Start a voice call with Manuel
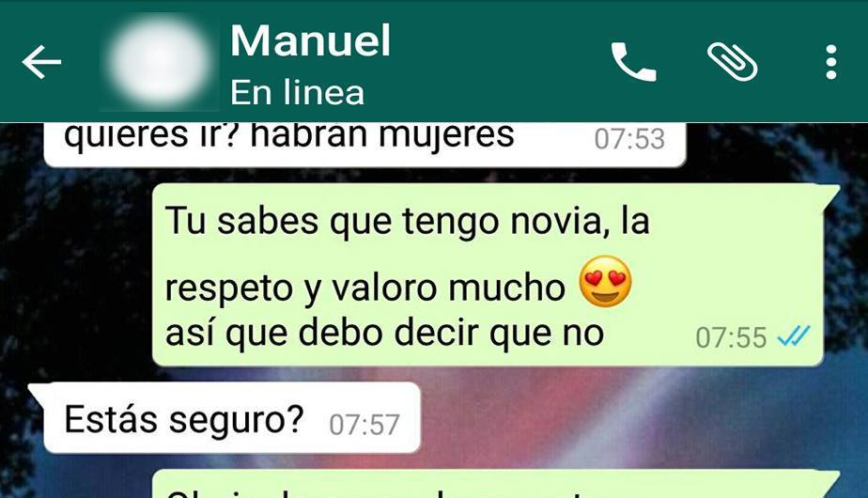868x498 pixels. [633, 61]
